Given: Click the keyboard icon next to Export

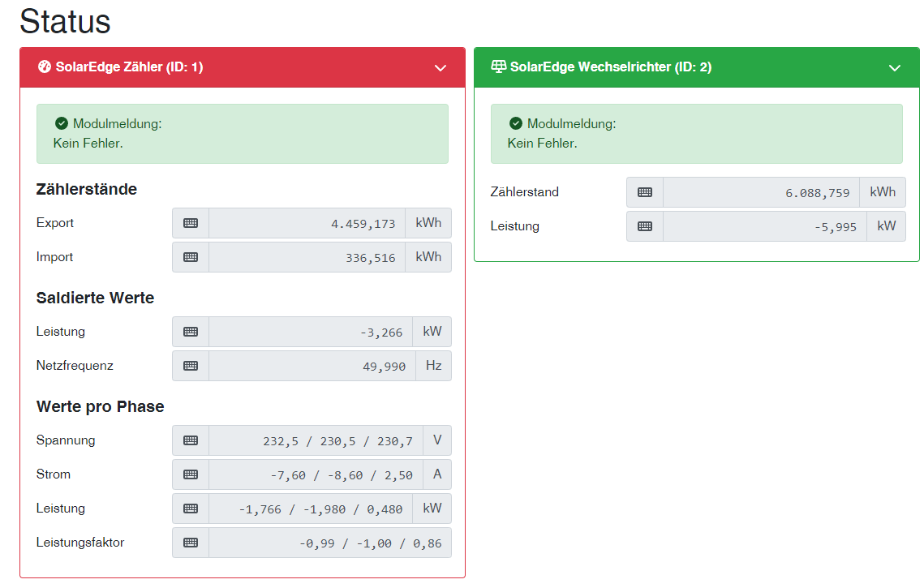Looking at the screenshot, I should pos(191,223).
